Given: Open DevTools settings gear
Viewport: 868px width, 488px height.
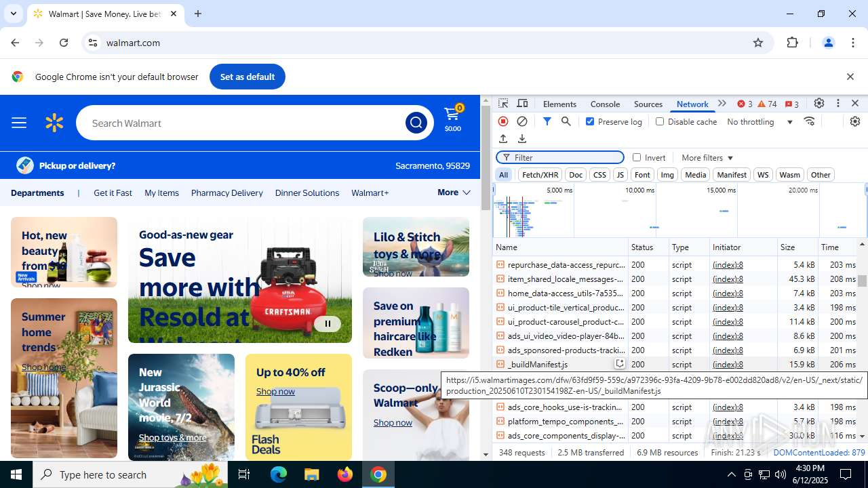Looking at the screenshot, I should pyautogui.click(x=819, y=104).
